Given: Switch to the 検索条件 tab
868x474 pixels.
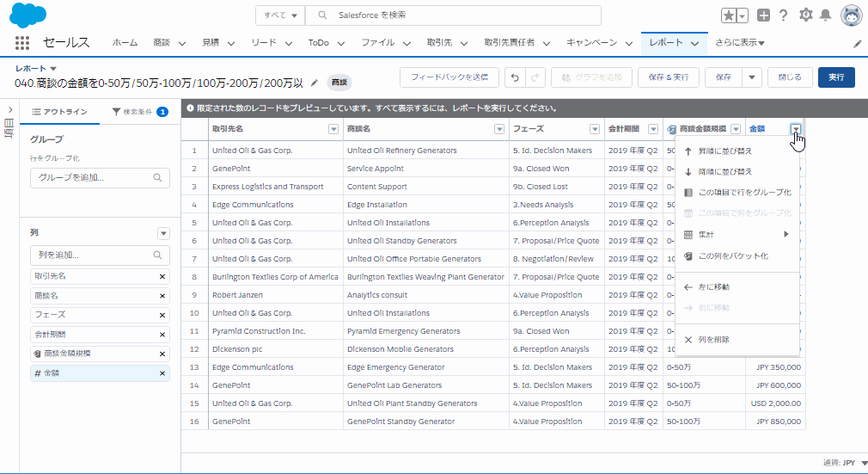Looking at the screenshot, I should (140, 112).
